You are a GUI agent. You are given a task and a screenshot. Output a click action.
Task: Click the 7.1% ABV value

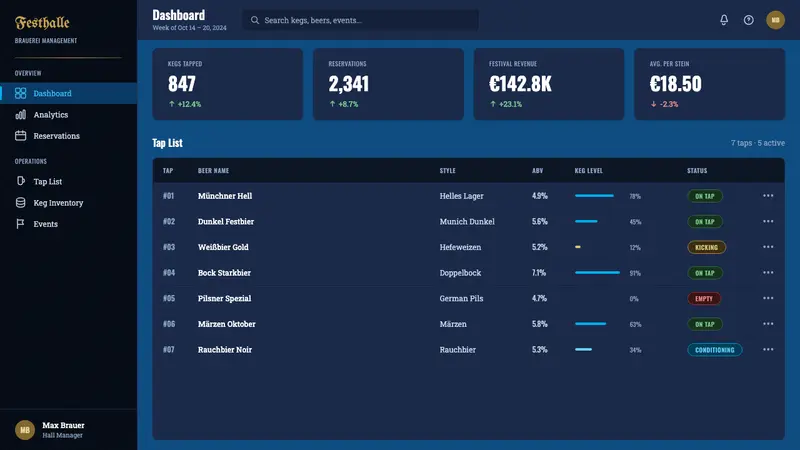539,272
